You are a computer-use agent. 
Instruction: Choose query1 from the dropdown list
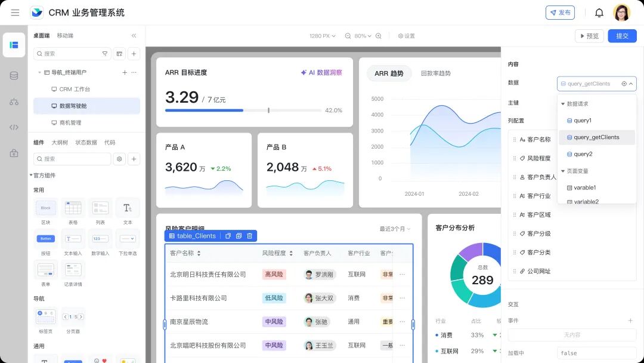coord(597,121)
